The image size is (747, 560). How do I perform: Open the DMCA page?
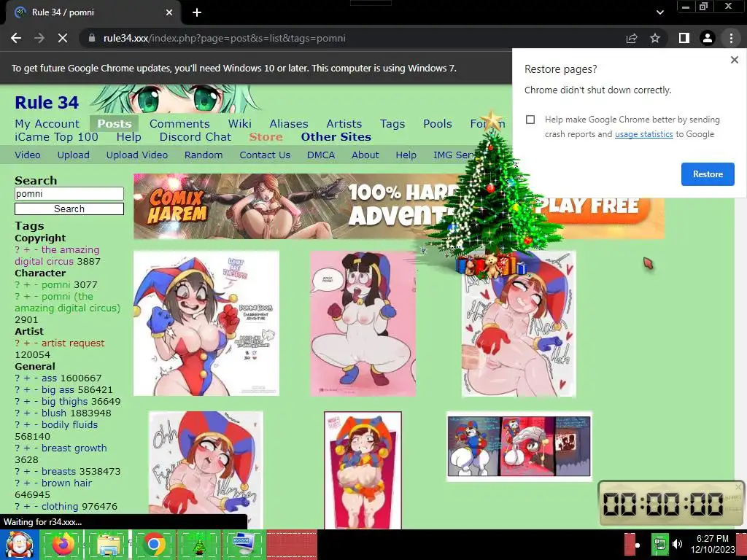point(321,155)
